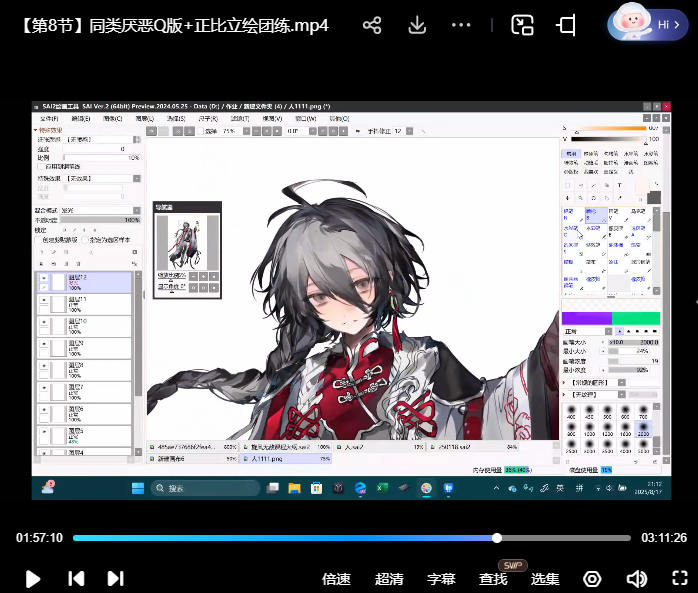Open the 倍速 playback speed menu
698x593 pixels.
click(336, 579)
